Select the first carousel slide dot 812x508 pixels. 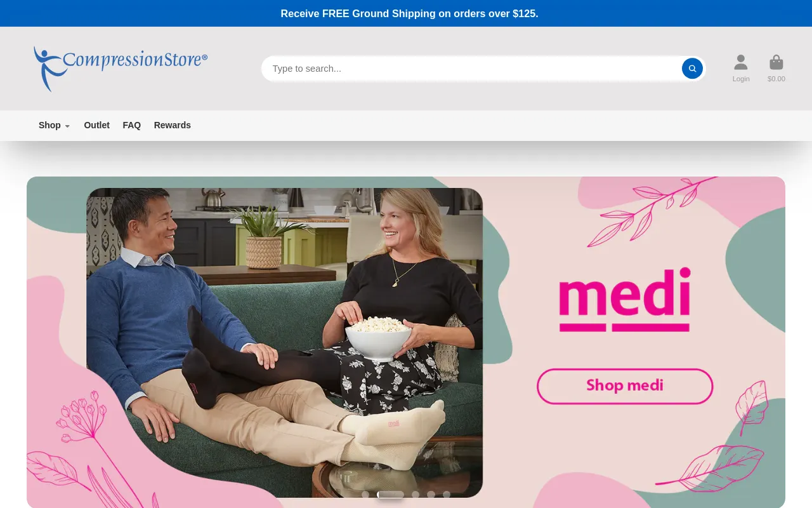[x=365, y=495]
